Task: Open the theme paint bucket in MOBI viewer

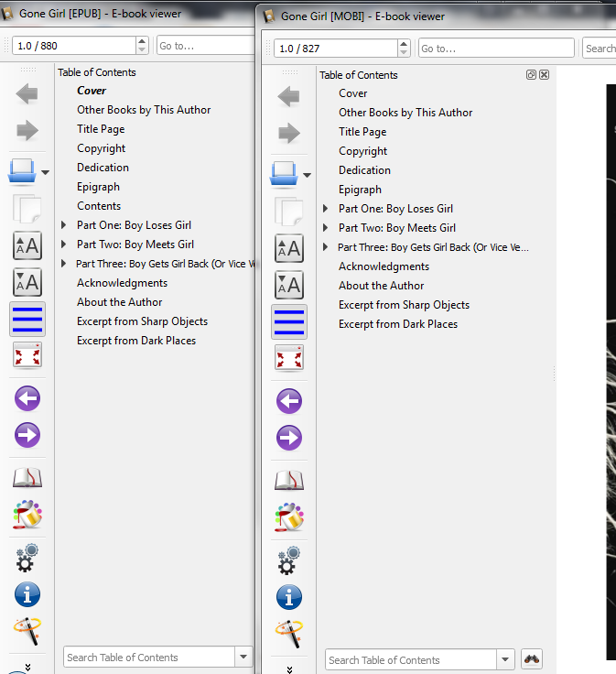Action: tap(289, 517)
